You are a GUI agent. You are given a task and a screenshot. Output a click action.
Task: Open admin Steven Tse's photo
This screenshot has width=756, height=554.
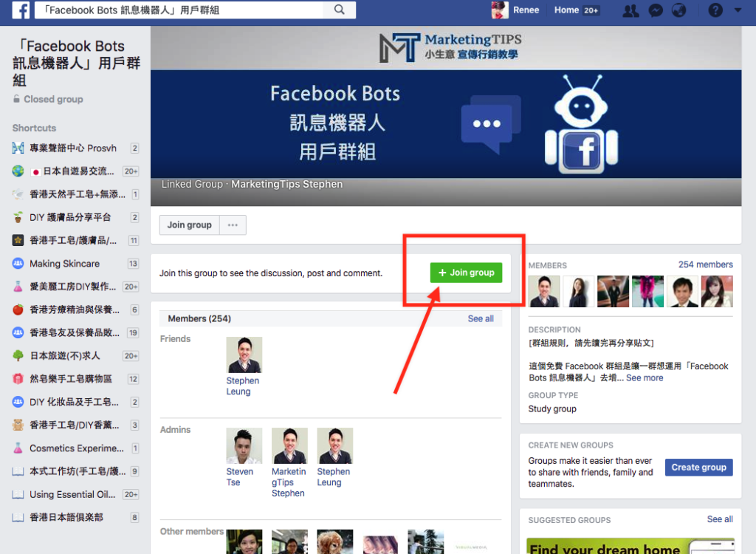pyautogui.click(x=244, y=445)
